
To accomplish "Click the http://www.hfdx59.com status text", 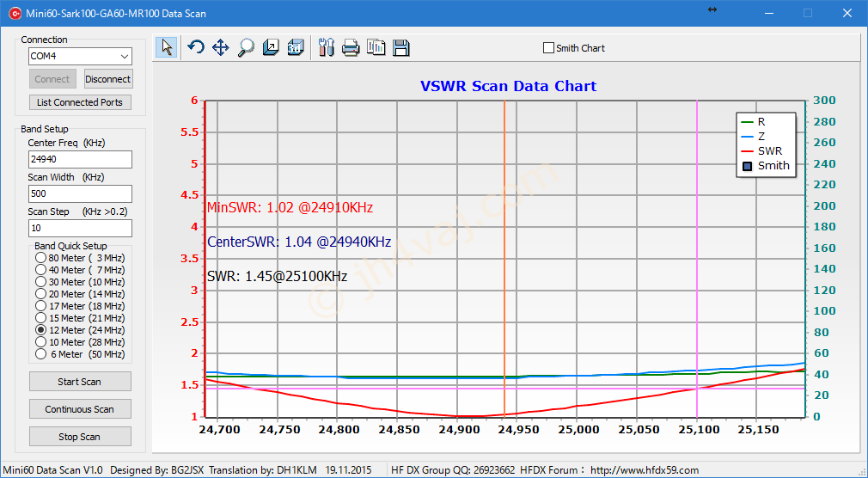I will [645, 470].
